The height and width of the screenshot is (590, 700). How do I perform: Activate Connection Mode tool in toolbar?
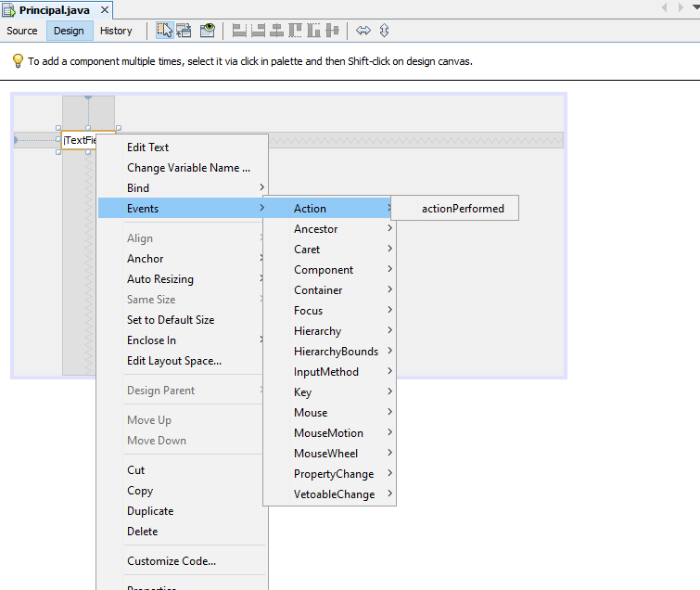coord(184,31)
